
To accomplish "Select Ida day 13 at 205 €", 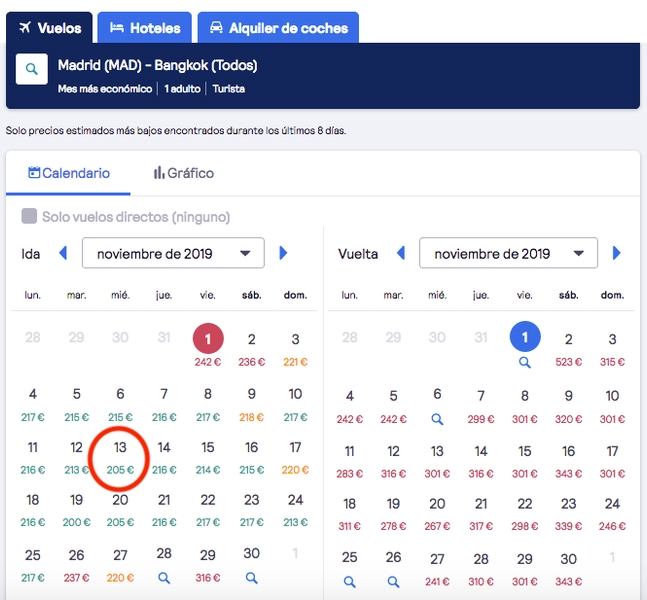I will pos(120,458).
